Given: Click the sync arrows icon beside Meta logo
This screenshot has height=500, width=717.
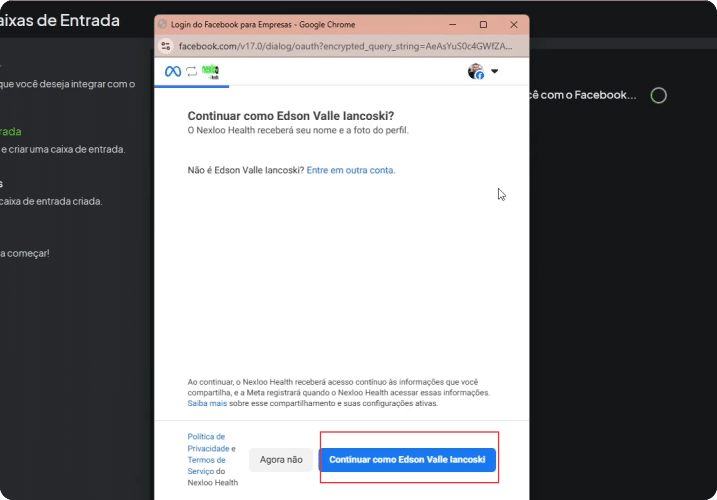Looking at the screenshot, I should click(192, 71).
